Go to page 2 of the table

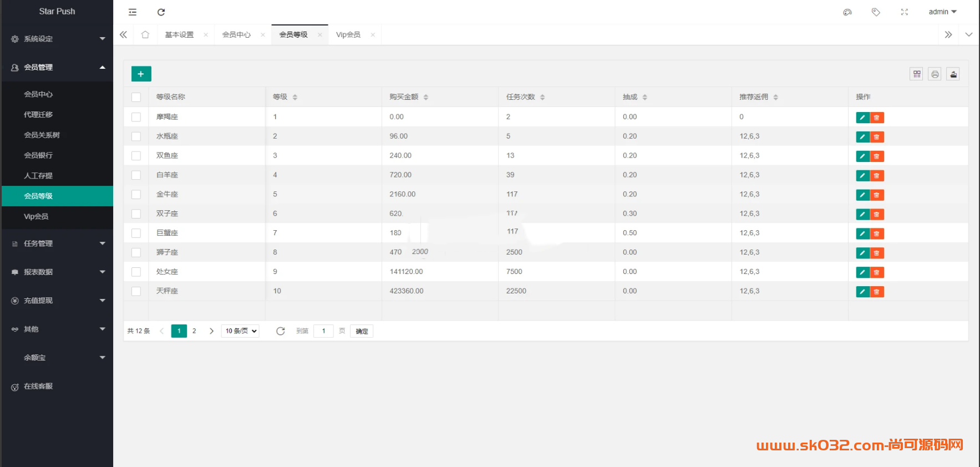tap(194, 331)
